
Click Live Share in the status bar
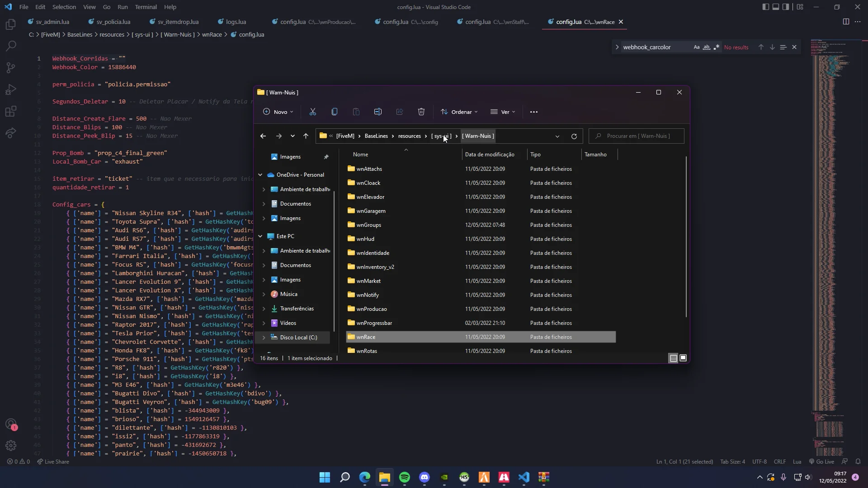[x=53, y=461]
